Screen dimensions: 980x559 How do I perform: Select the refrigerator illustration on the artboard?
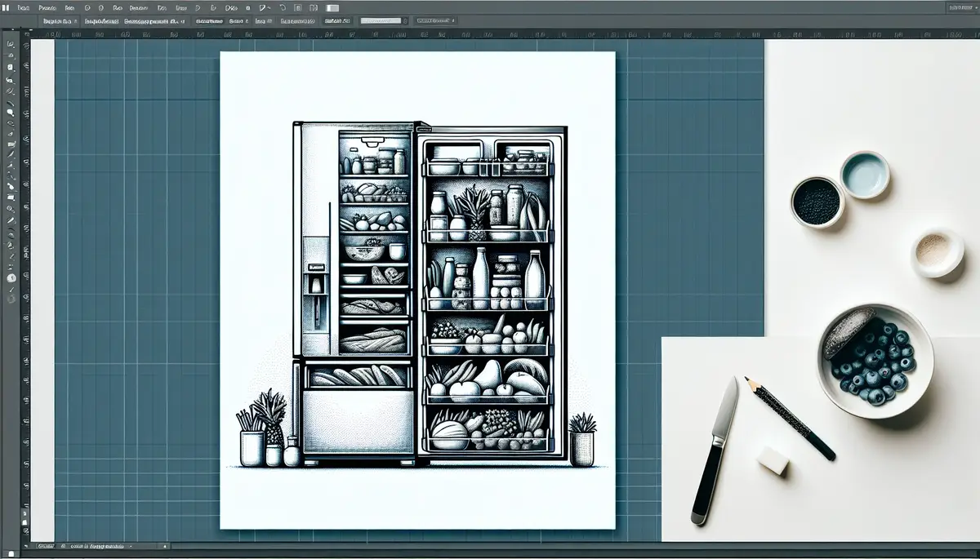[x=432, y=294]
